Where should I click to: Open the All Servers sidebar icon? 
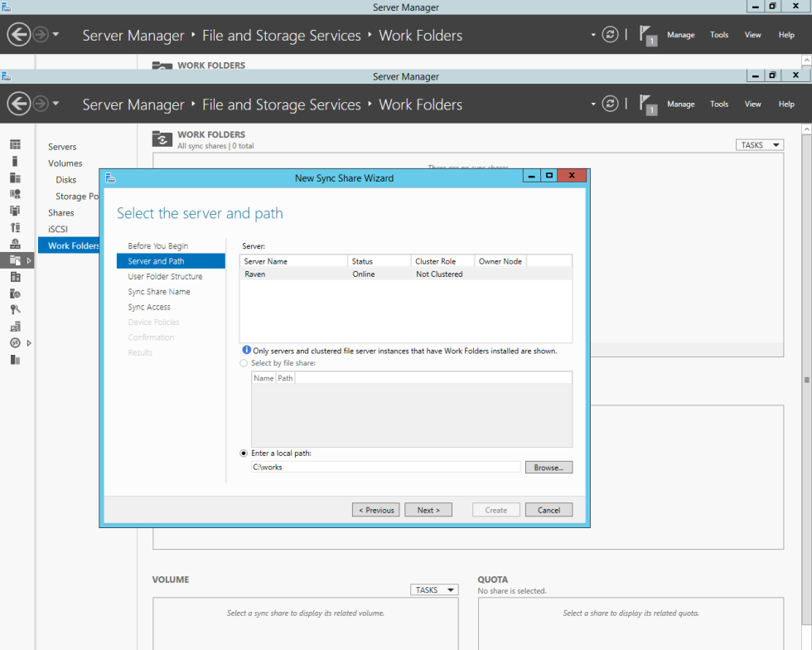(15, 177)
